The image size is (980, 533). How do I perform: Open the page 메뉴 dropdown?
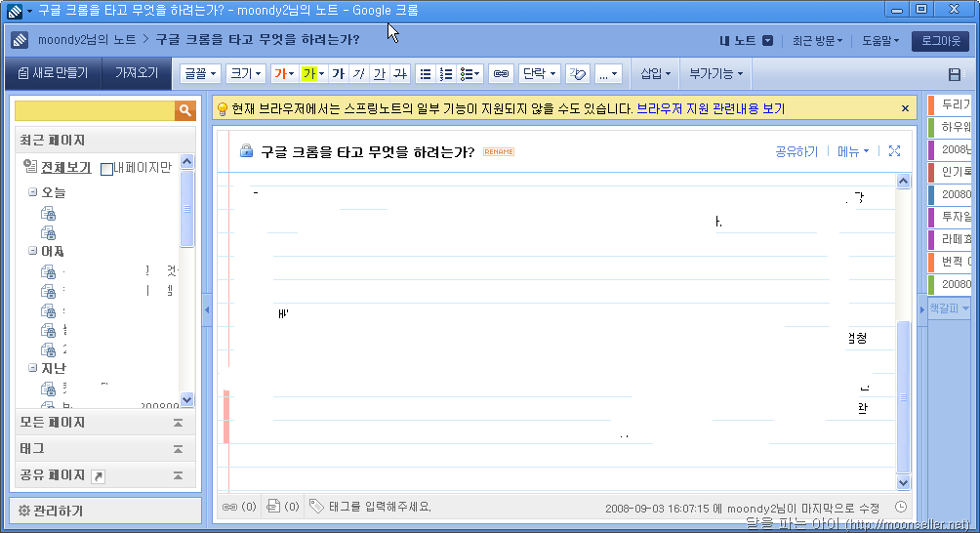pyautogui.click(x=853, y=151)
